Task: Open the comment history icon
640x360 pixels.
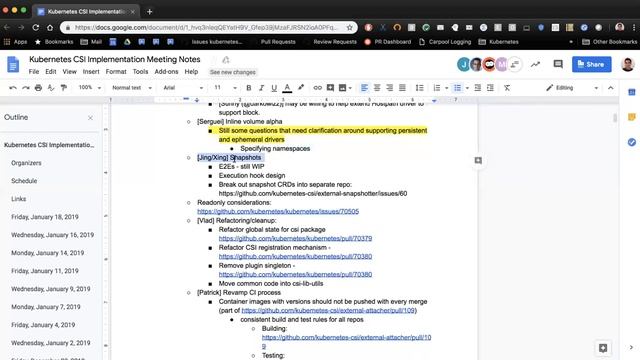Action: pos(558,64)
